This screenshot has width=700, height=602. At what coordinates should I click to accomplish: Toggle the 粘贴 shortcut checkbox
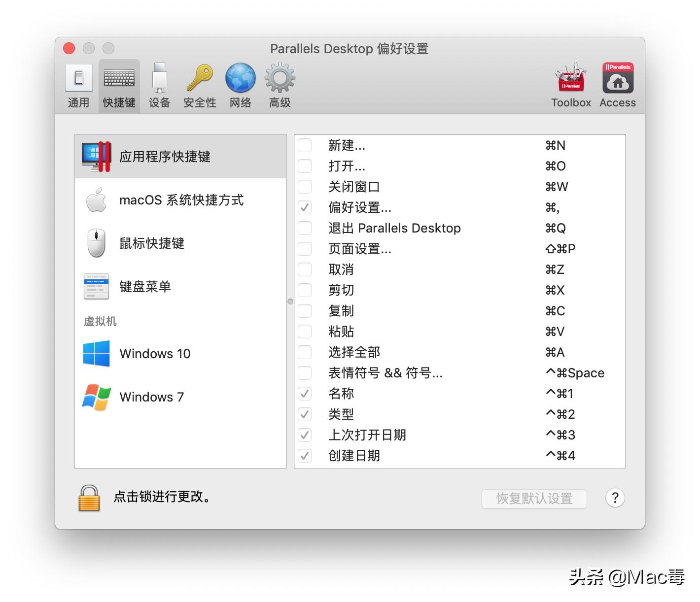coord(304,332)
